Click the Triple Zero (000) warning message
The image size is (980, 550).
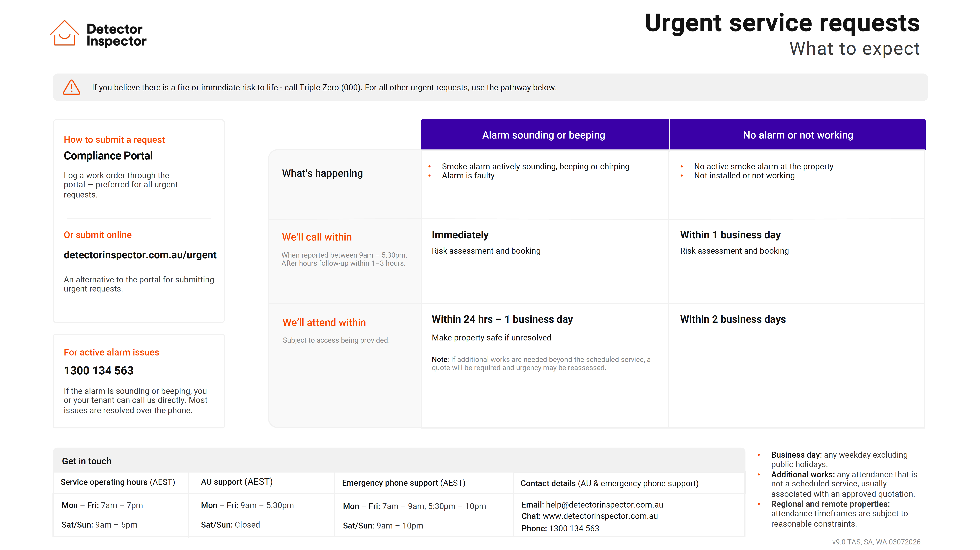[x=324, y=88]
